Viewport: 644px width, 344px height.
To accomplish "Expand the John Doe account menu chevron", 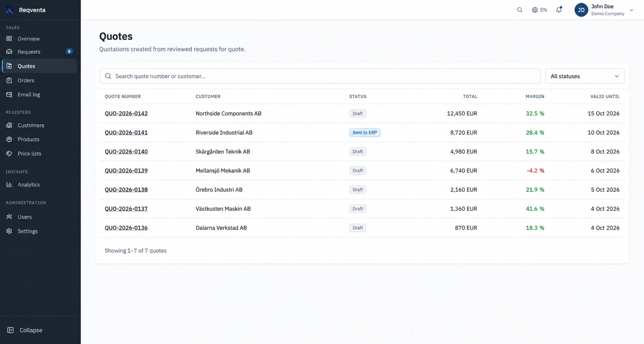I will point(631,10).
